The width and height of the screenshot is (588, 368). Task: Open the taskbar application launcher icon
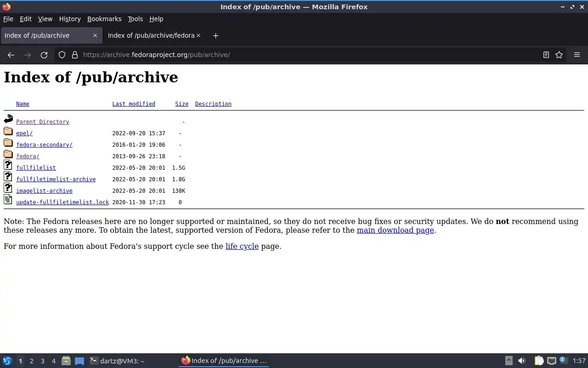point(7,361)
